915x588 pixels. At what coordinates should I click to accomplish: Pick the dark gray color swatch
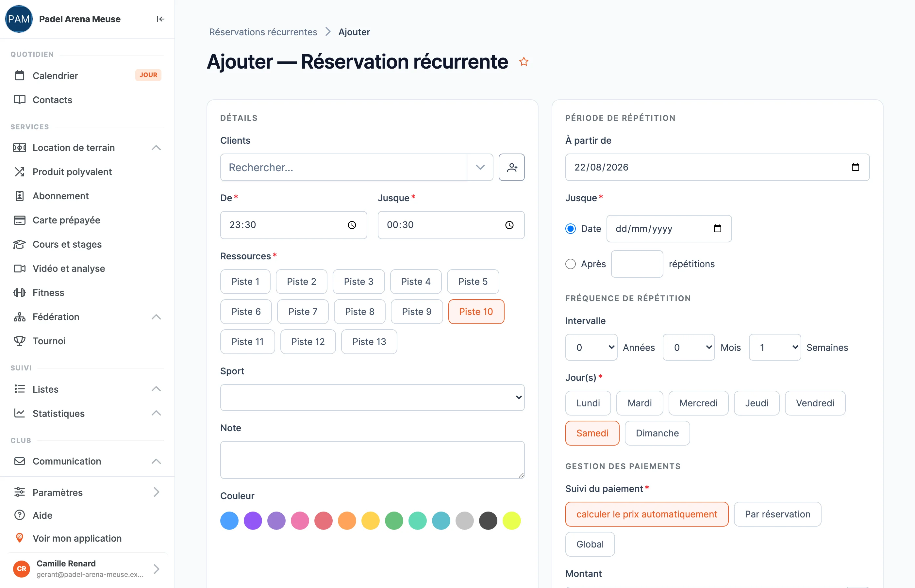pos(488,521)
